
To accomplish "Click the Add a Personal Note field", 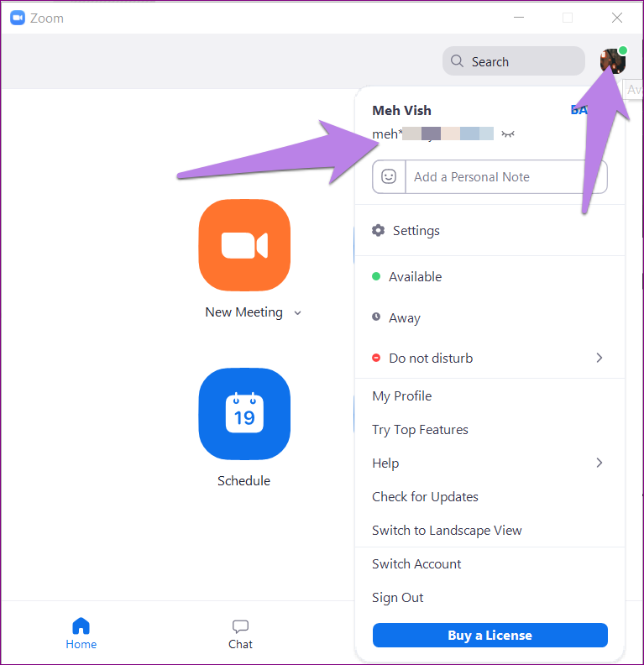I will pos(504,177).
